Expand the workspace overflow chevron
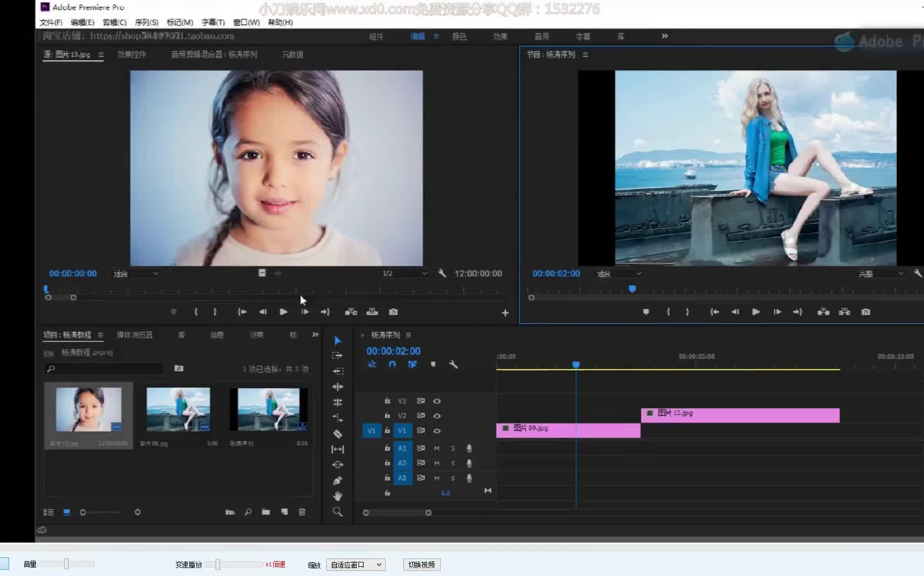 tap(665, 36)
